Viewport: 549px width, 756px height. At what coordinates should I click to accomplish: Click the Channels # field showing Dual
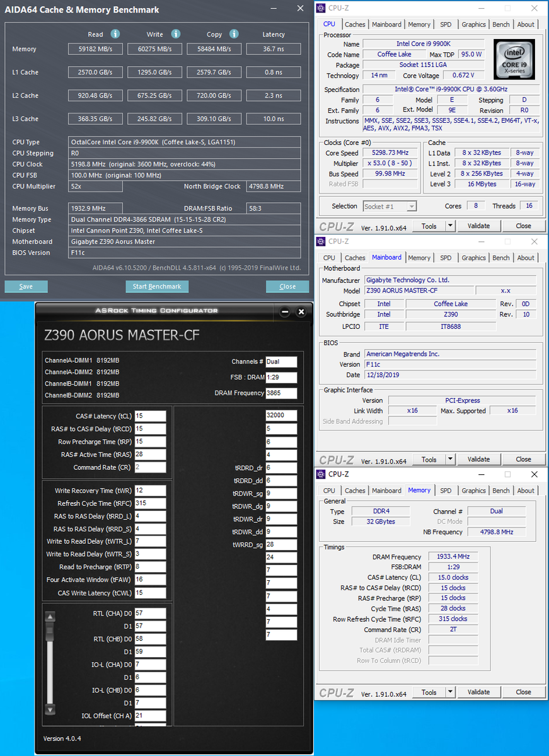[x=281, y=362]
